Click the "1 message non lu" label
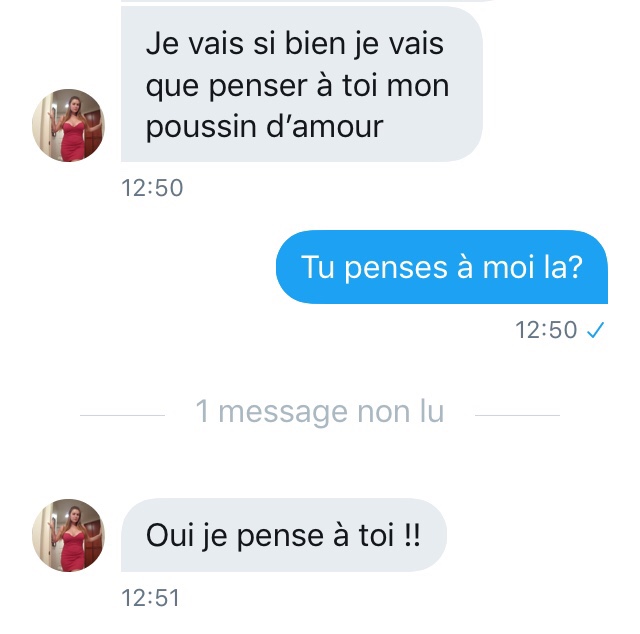Image resolution: width=640 pixels, height=634 pixels. [320, 411]
